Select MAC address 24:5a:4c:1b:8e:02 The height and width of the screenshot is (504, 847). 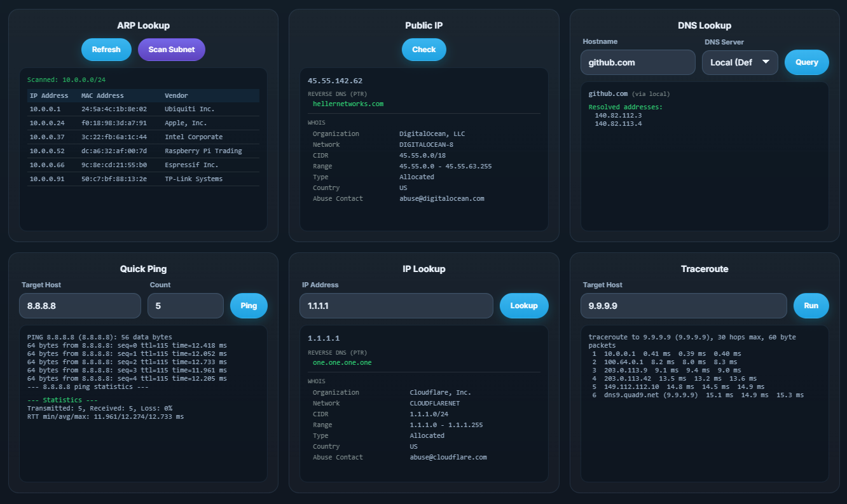[114, 109]
